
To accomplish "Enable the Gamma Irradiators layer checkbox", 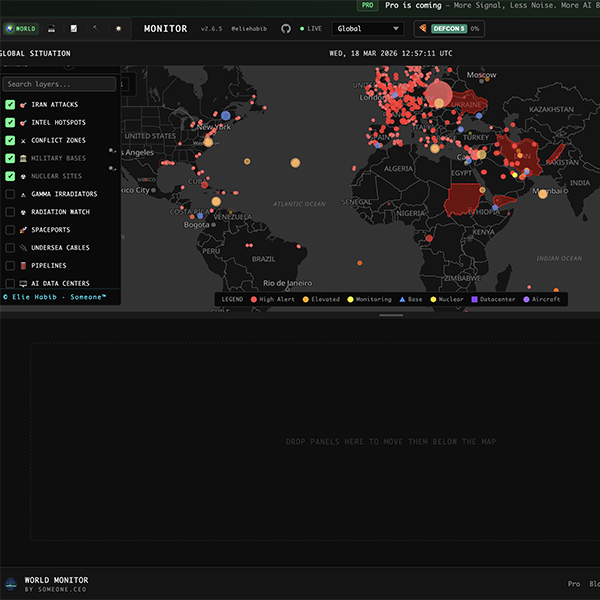I will (10, 194).
